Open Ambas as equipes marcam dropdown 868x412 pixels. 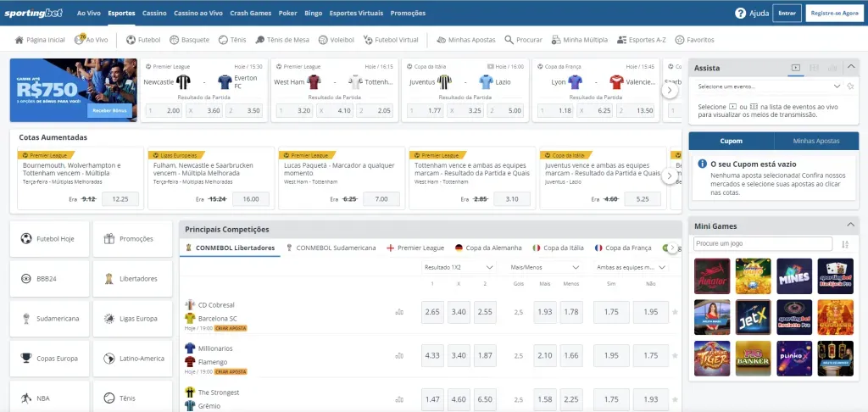(x=631, y=268)
